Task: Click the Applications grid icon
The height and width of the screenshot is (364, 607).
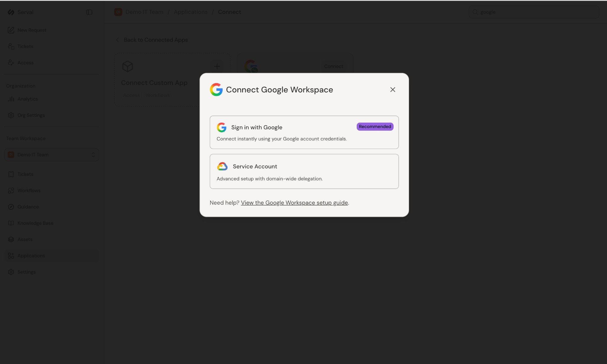Action: (11, 256)
